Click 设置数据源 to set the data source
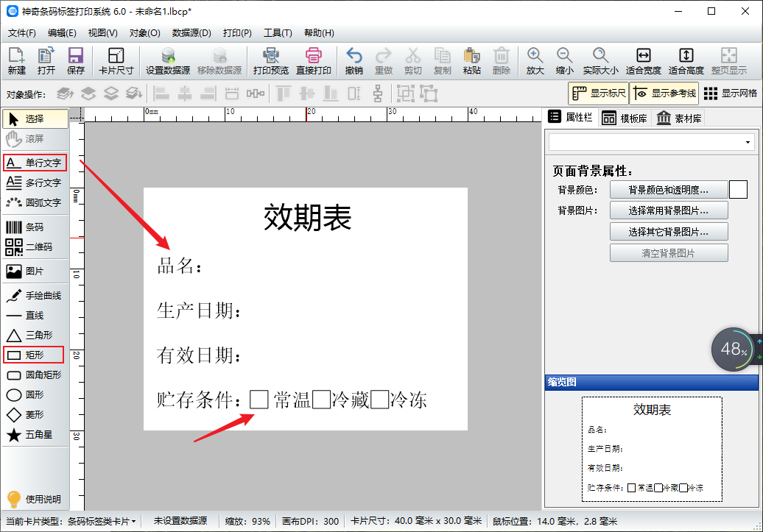Viewport: 763px width, 532px height. click(x=168, y=61)
